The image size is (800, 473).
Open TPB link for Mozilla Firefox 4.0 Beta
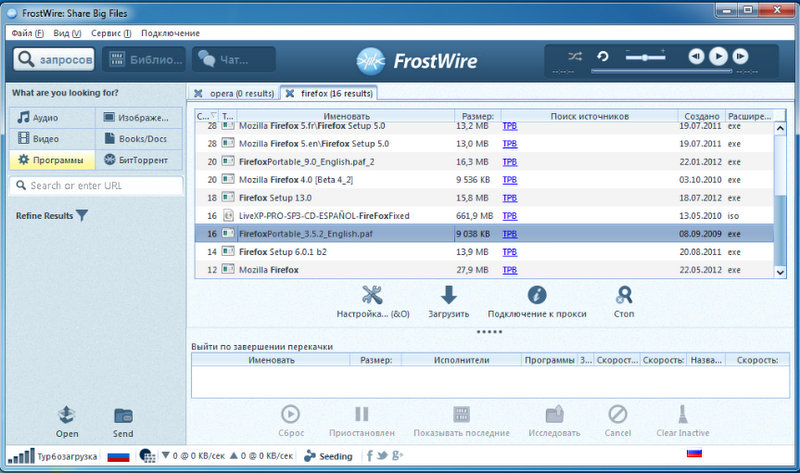[x=510, y=180]
